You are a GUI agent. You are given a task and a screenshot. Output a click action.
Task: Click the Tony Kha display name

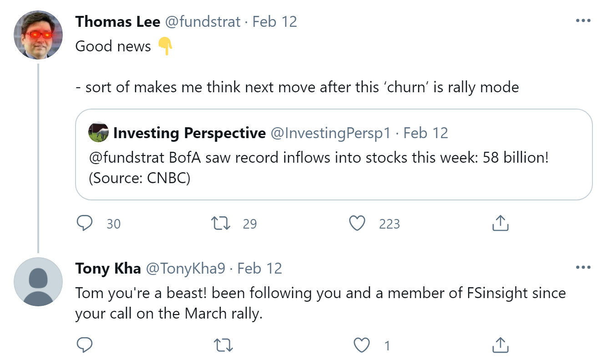pos(108,268)
